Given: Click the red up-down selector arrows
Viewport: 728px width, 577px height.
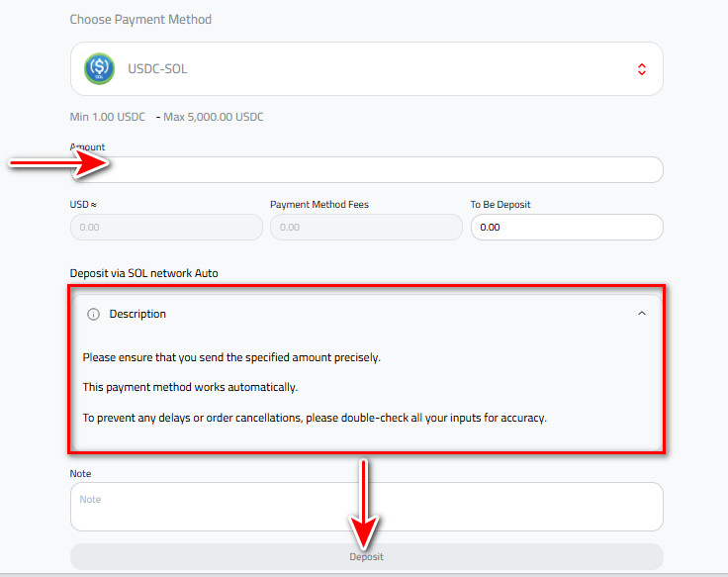Looking at the screenshot, I should [x=642, y=69].
